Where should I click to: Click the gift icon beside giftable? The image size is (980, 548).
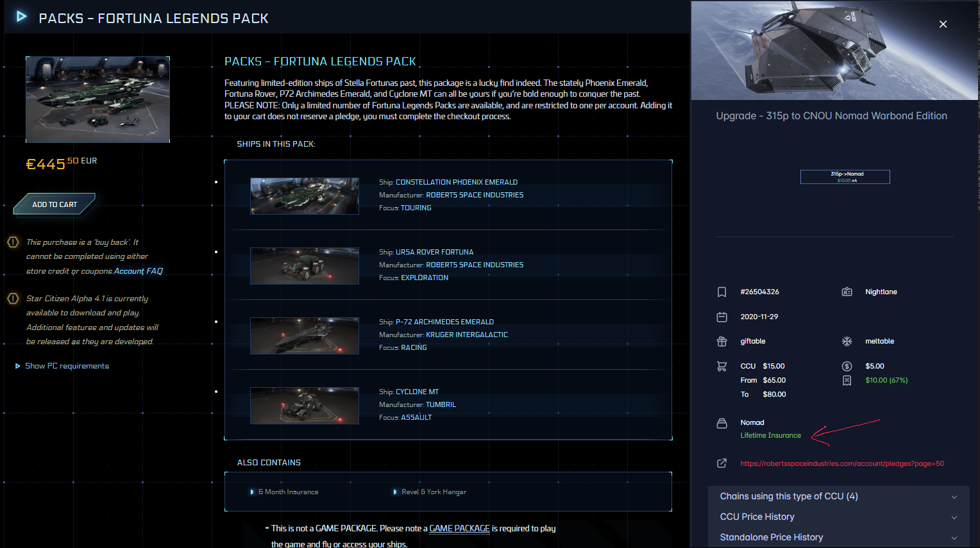[x=722, y=342]
